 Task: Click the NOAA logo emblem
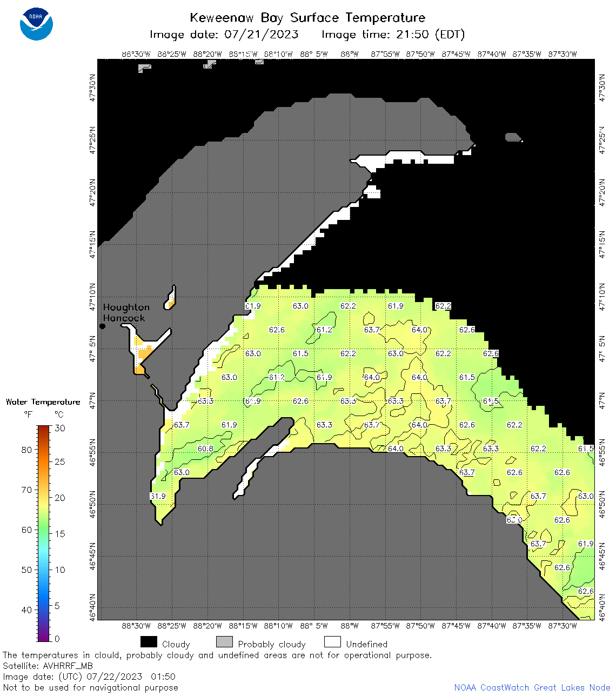pyautogui.click(x=36, y=24)
